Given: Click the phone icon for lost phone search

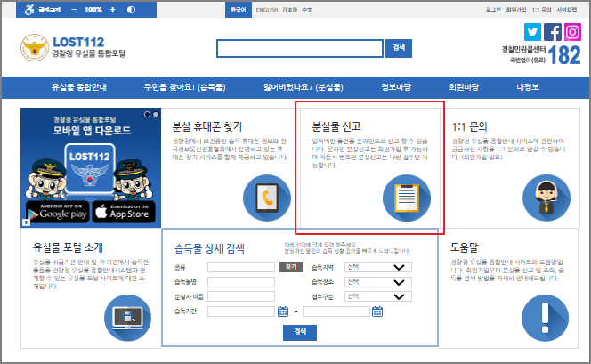Looking at the screenshot, I should click(267, 198).
